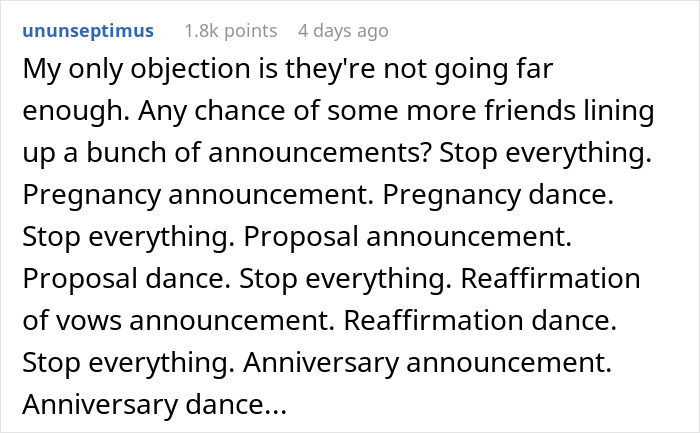Click the word "enough." in the comment

(66, 114)
